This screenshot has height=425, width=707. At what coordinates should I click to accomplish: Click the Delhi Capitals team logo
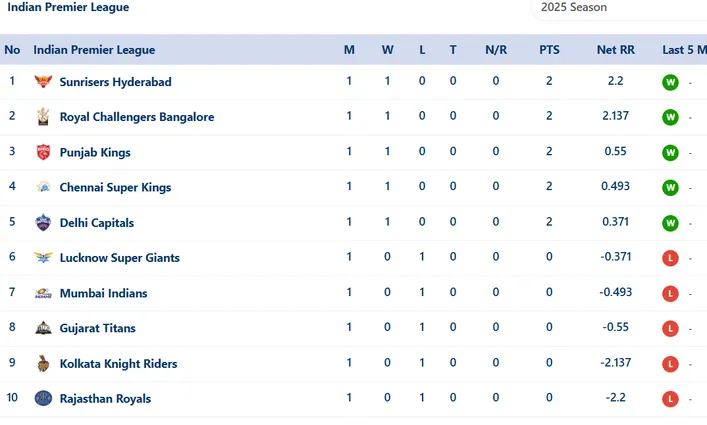[x=43, y=223]
